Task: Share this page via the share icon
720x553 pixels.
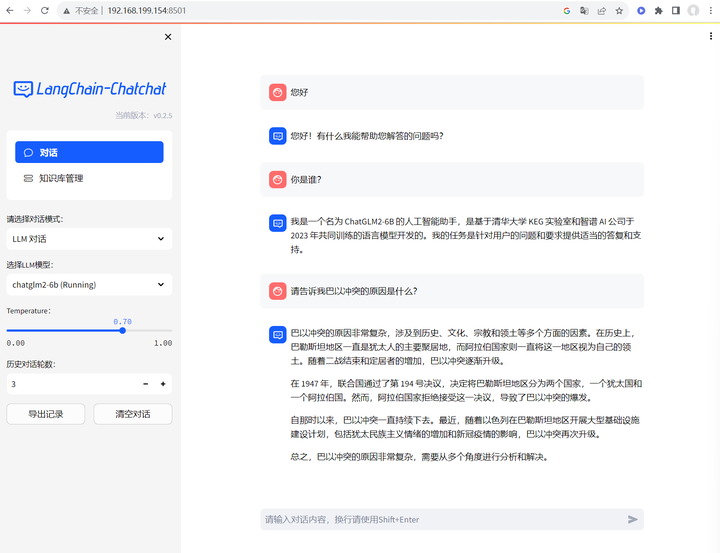Action: (602, 11)
